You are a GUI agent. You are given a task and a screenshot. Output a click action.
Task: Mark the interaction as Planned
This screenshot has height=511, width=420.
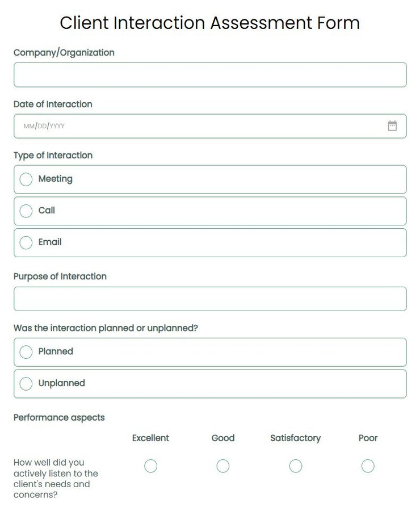[x=26, y=351]
